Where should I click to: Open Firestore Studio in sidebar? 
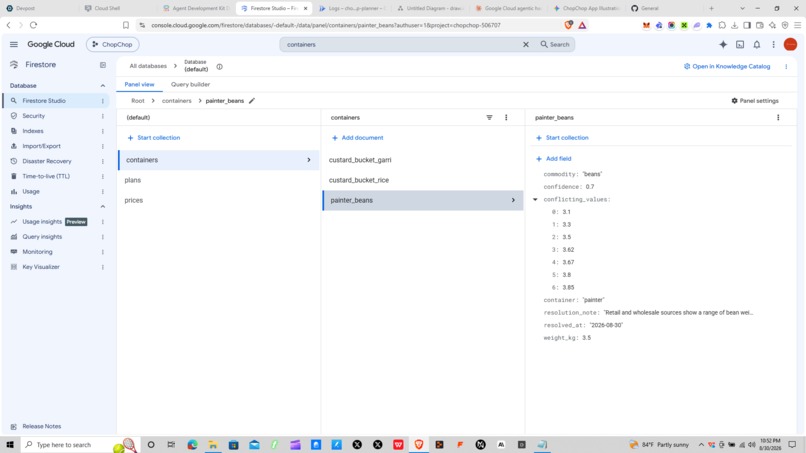pos(44,101)
